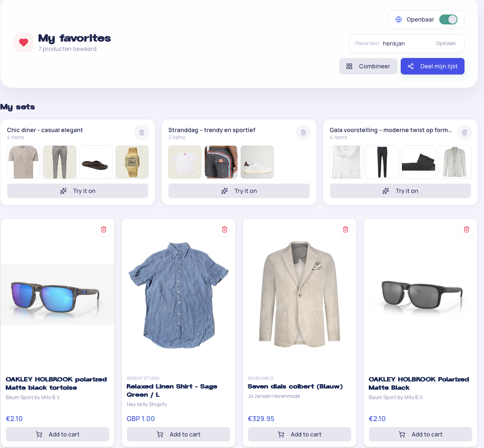The width and height of the screenshot is (484, 448).
Task: Open the swim shorts thumbnail in Stranddag
Action: coord(221,162)
